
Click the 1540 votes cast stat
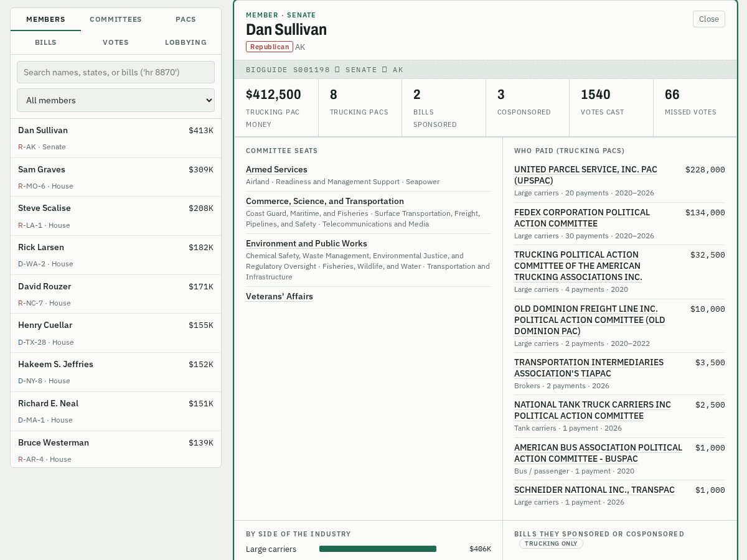click(611, 108)
